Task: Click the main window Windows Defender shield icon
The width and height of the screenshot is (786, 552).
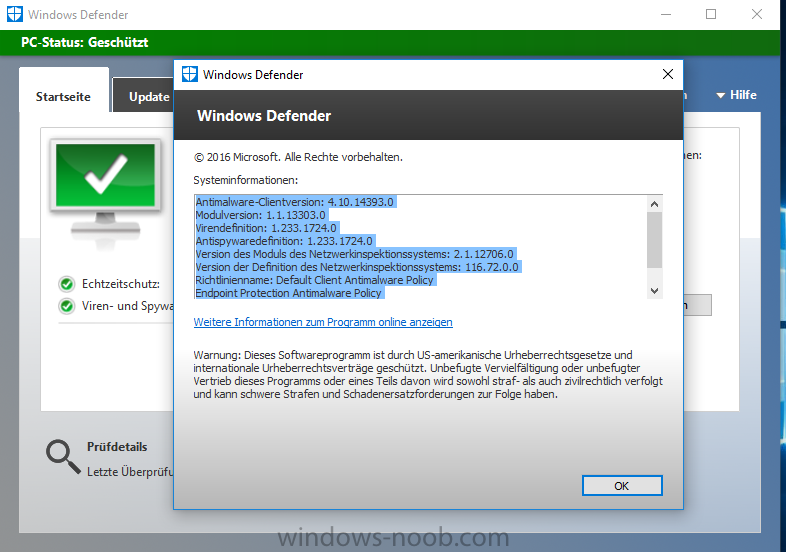Action: (15, 14)
